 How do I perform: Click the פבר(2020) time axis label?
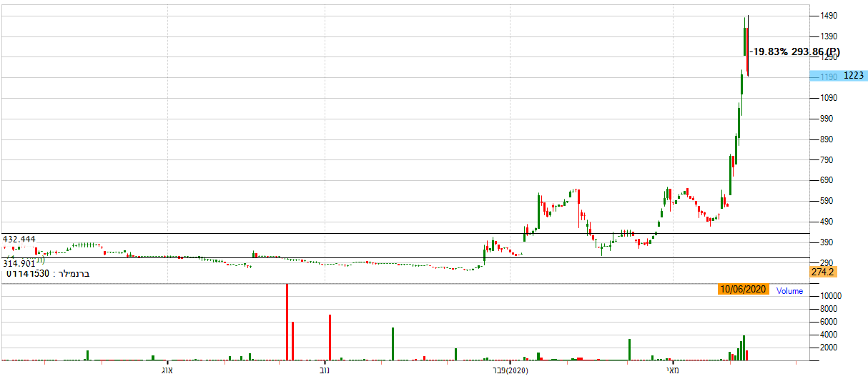[x=509, y=370]
